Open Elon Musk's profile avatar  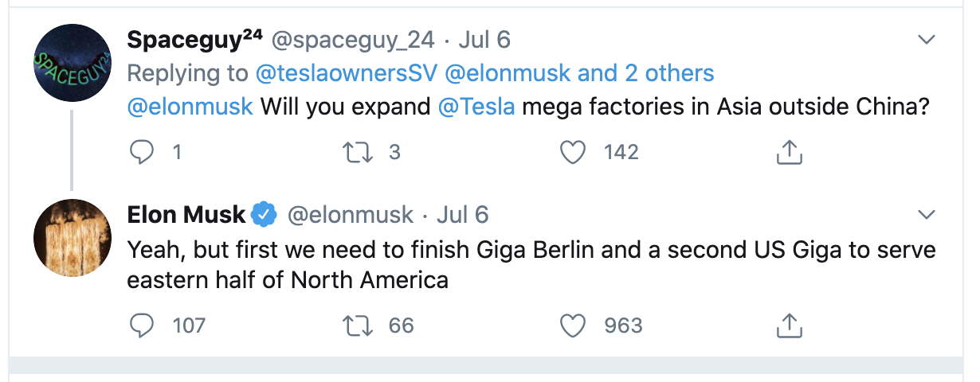(x=73, y=238)
